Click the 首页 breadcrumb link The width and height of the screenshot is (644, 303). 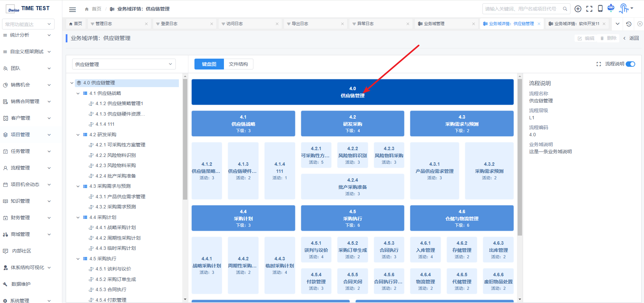(97, 9)
